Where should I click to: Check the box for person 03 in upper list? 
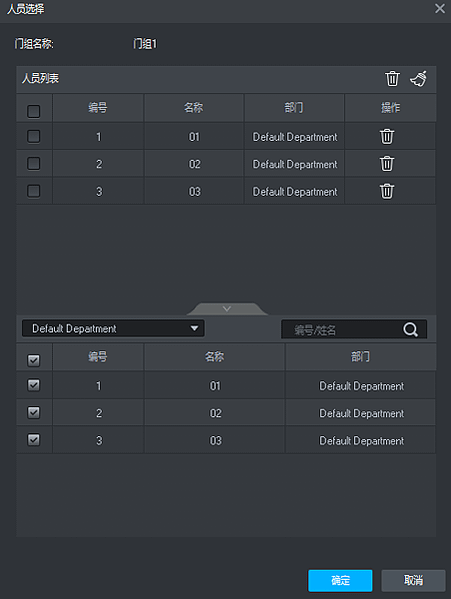pos(34,191)
